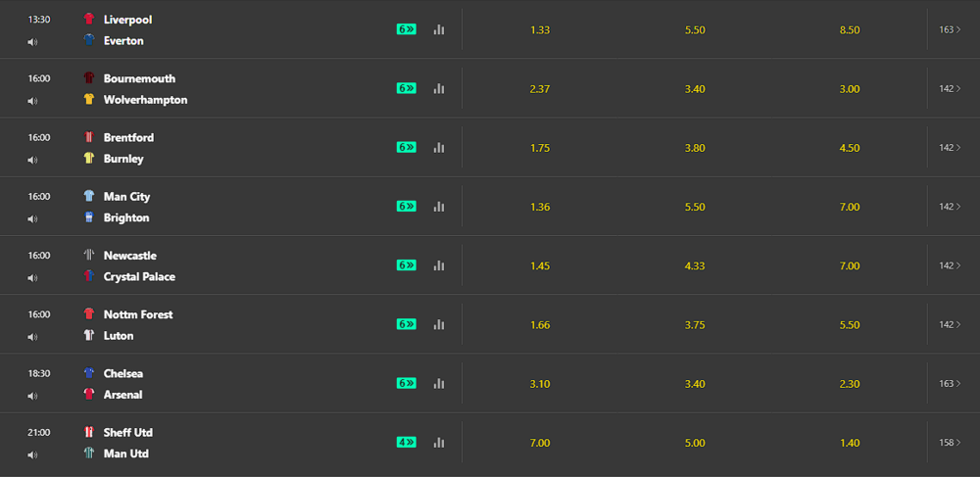Toggle sound icon for Newcastle match
The height and width of the screenshot is (477, 980).
pyautogui.click(x=32, y=278)
